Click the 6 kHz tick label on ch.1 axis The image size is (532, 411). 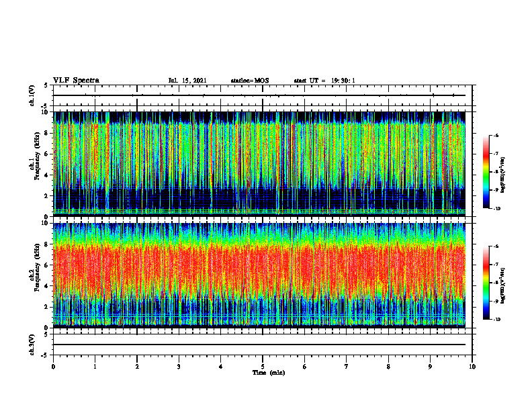[x=47, y=154]
